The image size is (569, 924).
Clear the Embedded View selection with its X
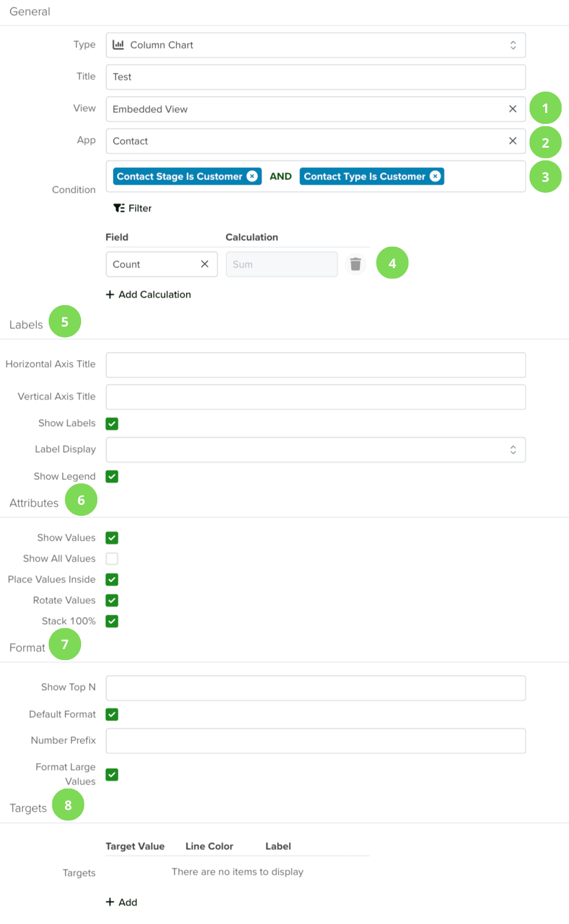(x=512, y=109)
